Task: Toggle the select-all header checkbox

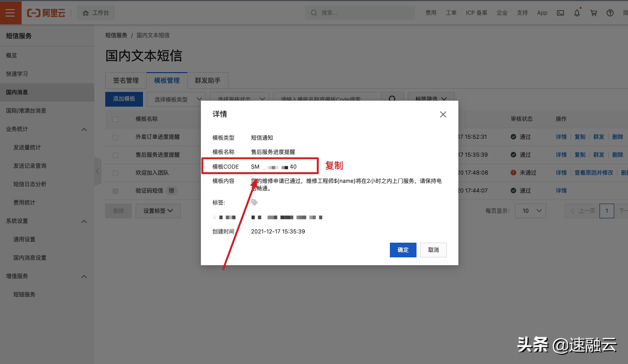Action: tap(115, 119)
